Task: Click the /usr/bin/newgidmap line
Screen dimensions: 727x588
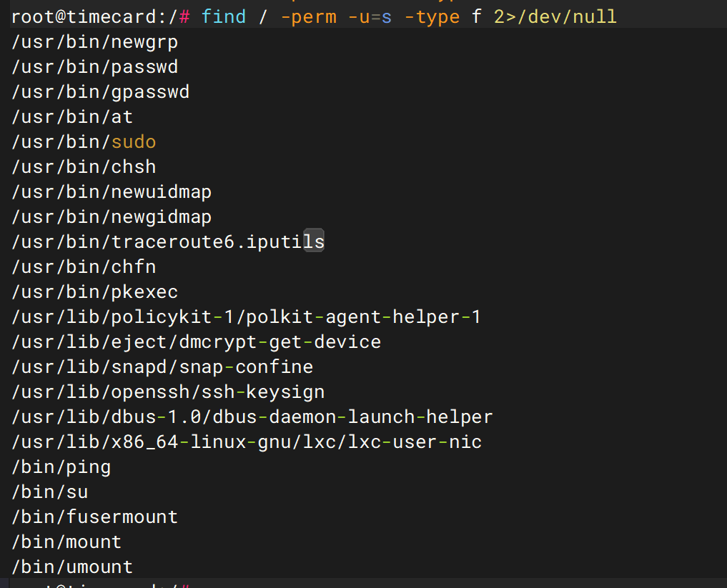Action: pos(112,217)
